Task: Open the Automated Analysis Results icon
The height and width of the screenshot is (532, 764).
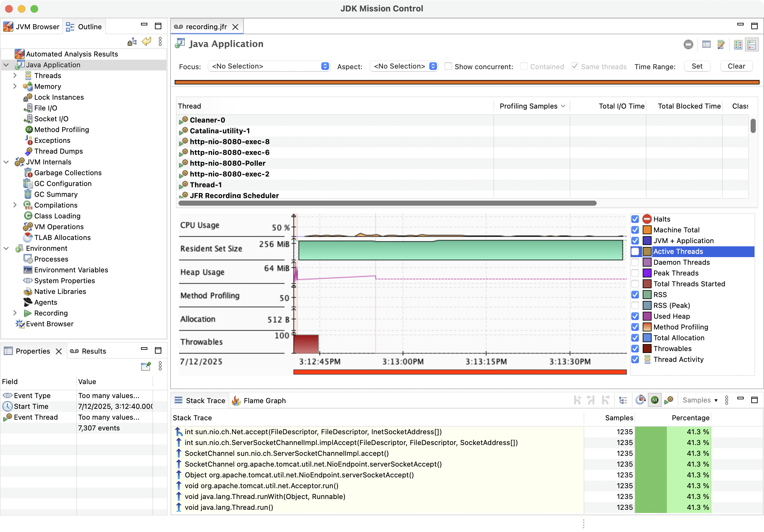Action: click(20, 54)
